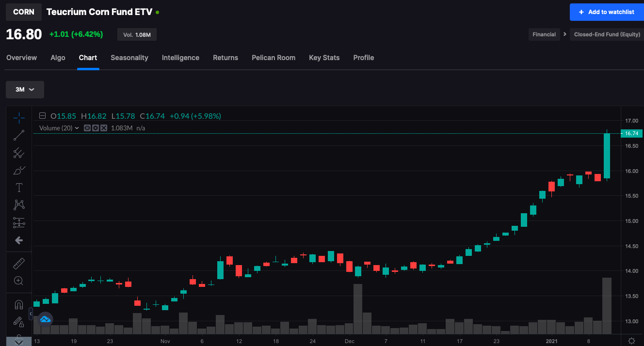Collapse the OHLC legend with minus box
The width and height of the screenshot is (644, 346).
coord(42,116)
